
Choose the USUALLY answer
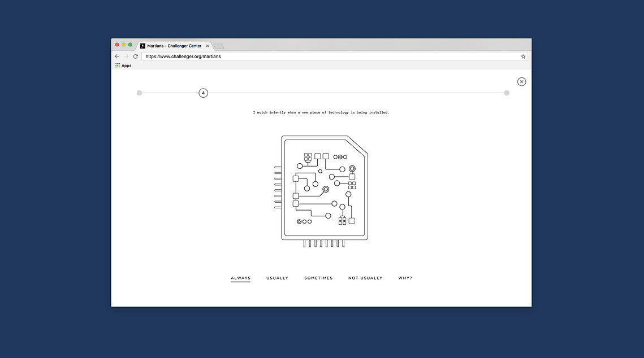(x=277, y=278)
